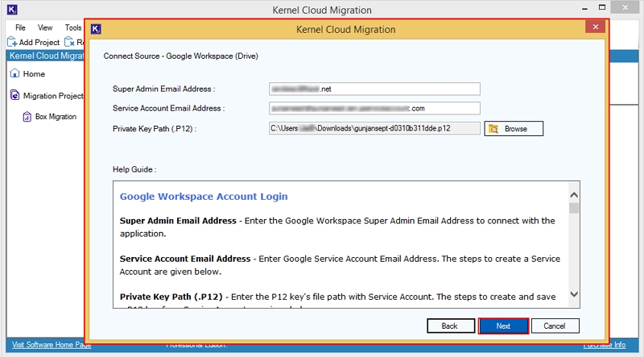Viewport: 644px width, 357px height.
Task: Open the View menu
Action: click(45, 27)
